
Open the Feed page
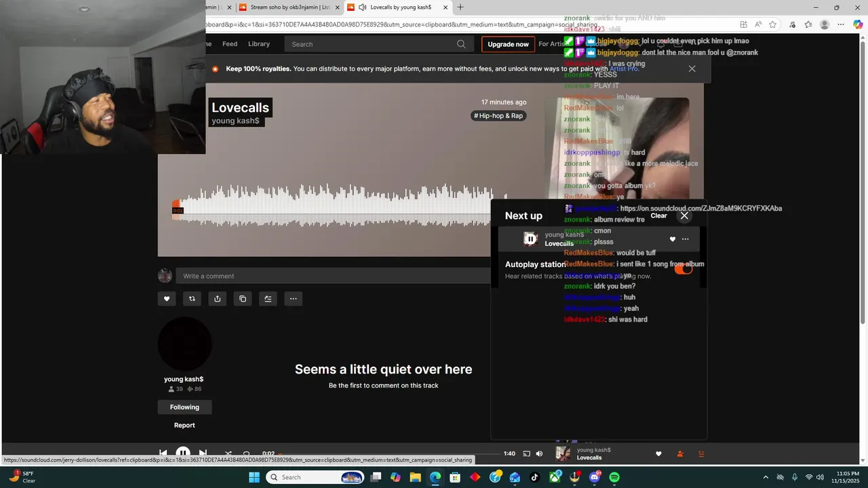coord(230,44)
